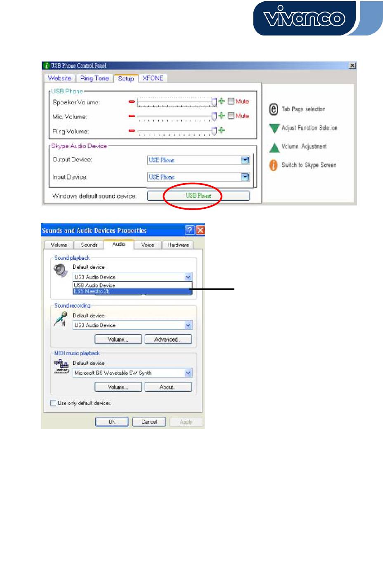The image size is (392, 569).
Task: Open the Volume tab in Sounds properties
Action: coord(59,245)
